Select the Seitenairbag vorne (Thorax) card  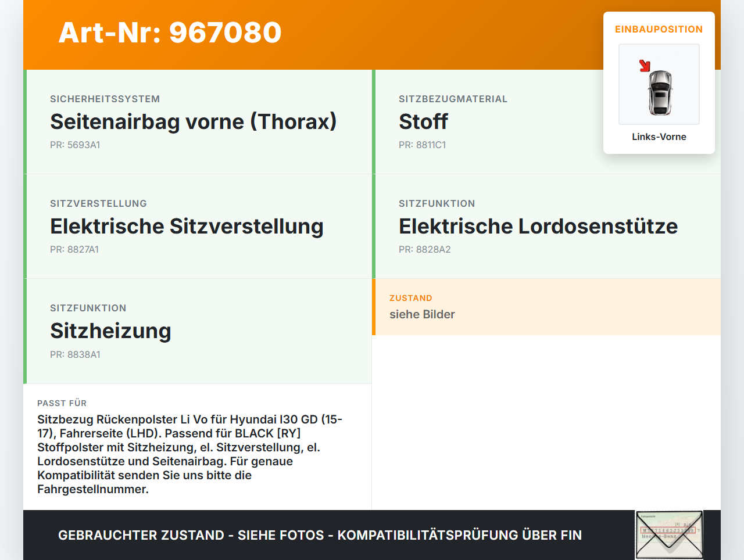198,122
